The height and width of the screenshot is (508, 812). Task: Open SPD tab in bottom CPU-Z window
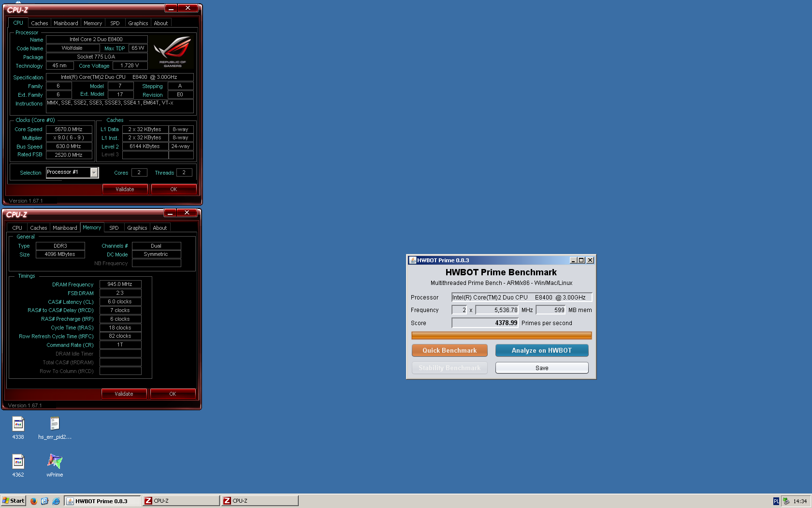pos(114,228)
